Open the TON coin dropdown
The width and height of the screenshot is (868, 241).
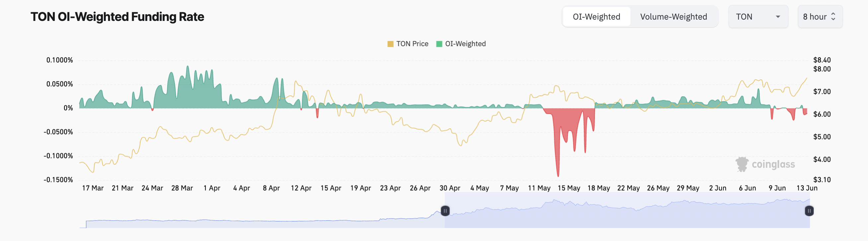758,17
